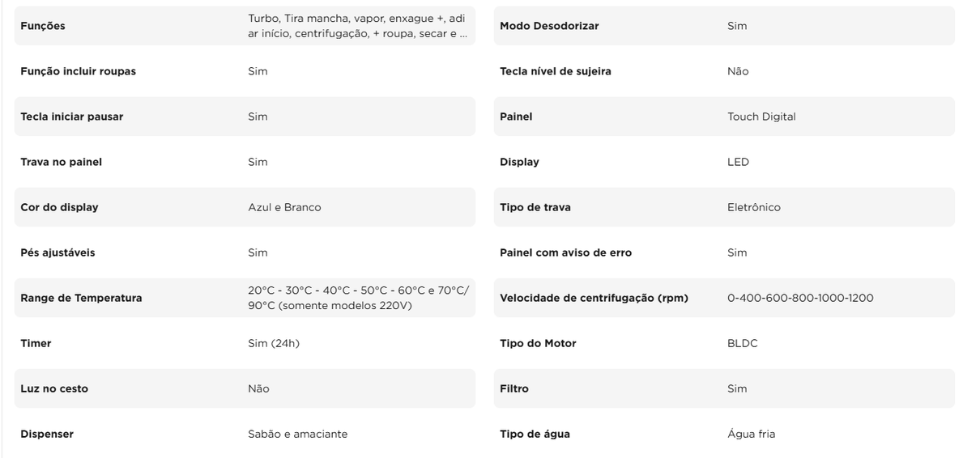Click the Eletrônico lock type value

pyautogui.click(x=754, y=207)
